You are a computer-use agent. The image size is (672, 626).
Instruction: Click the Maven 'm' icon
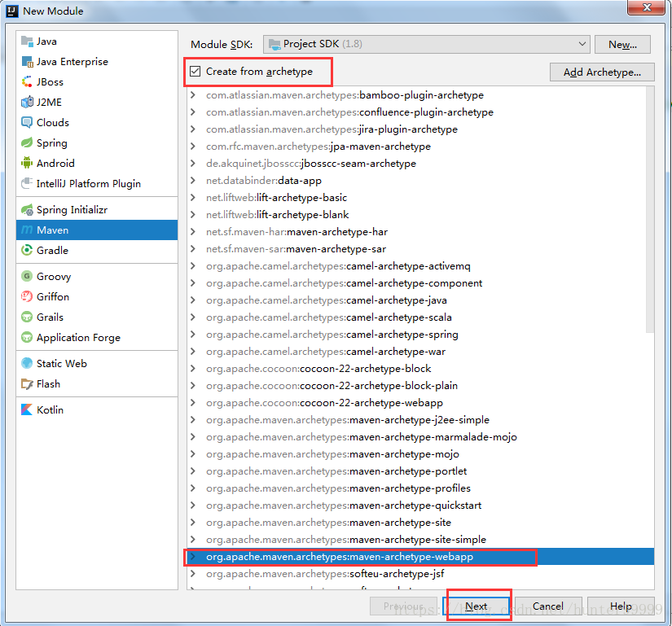[x=27, y=230]
